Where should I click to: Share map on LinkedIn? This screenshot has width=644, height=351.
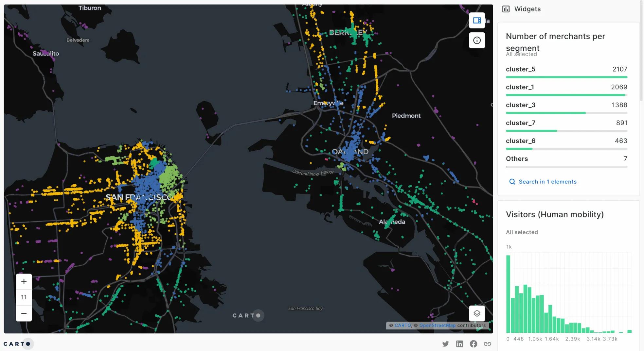(x=459, y=344)
